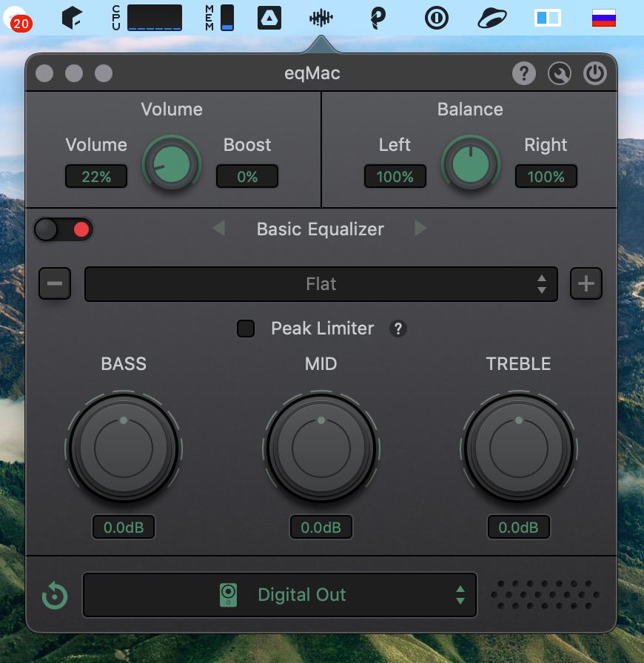This screenshot has width=644, height=663.
Task: Enable the Peak Limiter checkbox
Action: tap(246, 329)
